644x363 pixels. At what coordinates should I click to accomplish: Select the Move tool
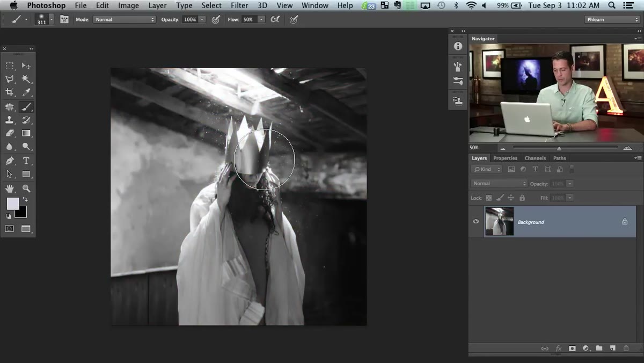26,66
